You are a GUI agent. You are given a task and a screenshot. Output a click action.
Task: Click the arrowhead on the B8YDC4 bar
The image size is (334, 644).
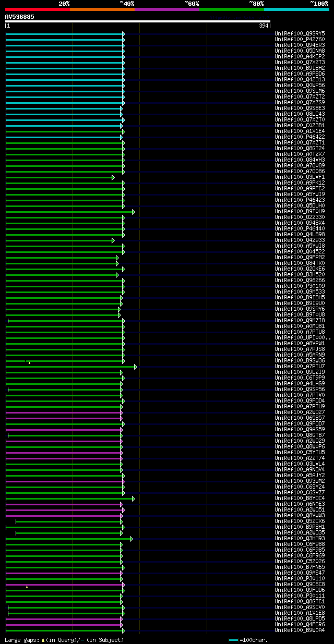(x=134, y=499)
